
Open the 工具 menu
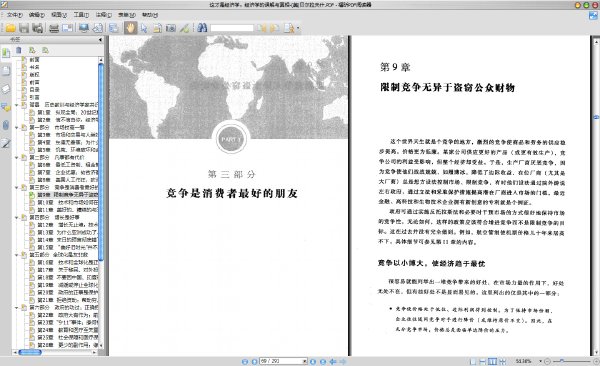coord(81,15)
